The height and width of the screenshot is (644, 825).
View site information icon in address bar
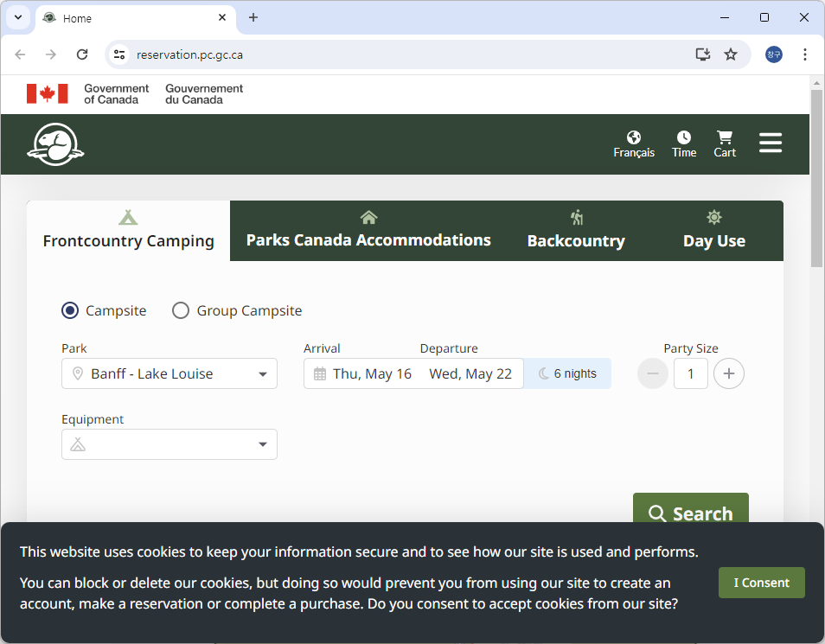119,54
